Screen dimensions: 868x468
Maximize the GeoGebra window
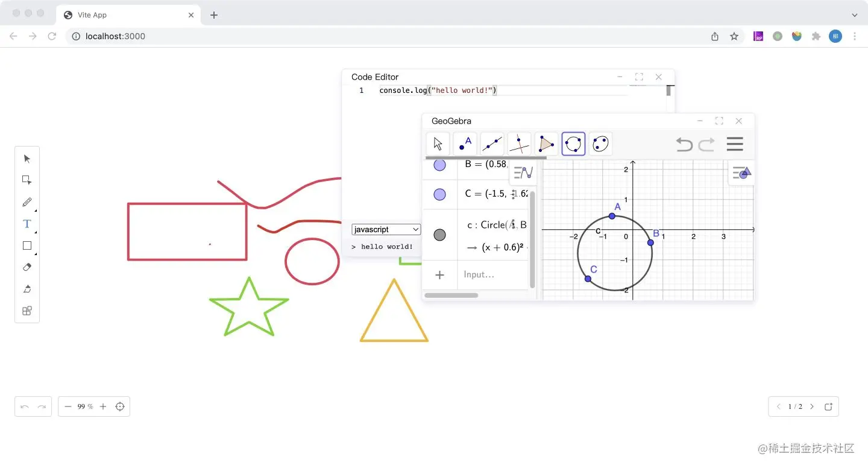(x=719, y=121)
